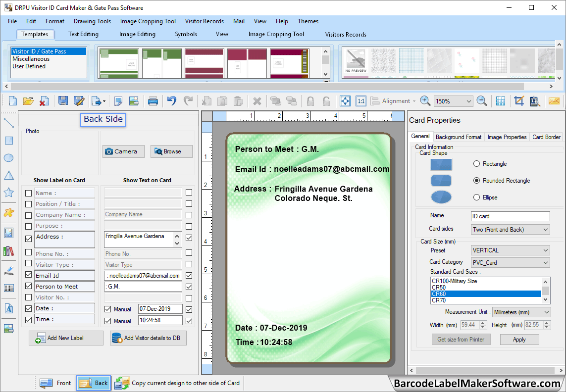Screen dimensions: 566x392
Task: Switch to the Front side of card
Action: (x=55, y=383)
